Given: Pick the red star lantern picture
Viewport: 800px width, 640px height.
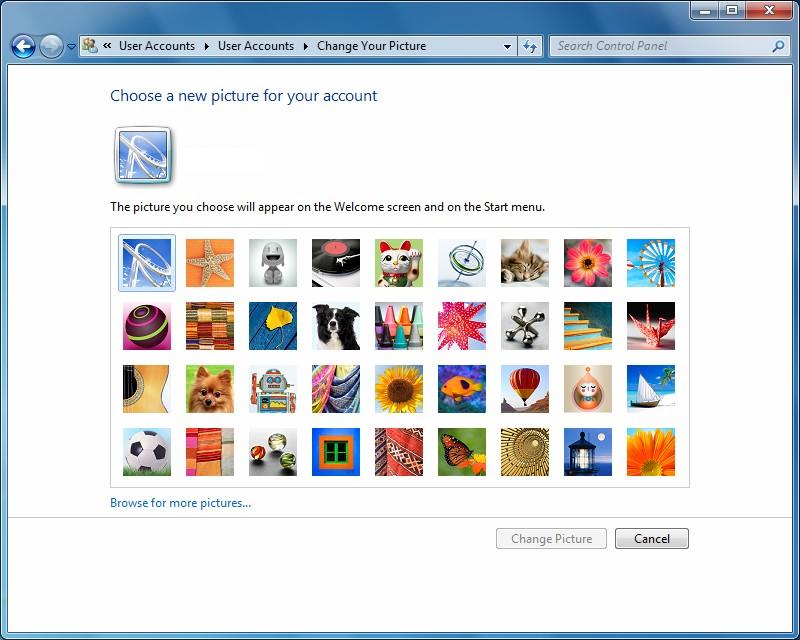Looking at the screenshot, I should point(462,326).
